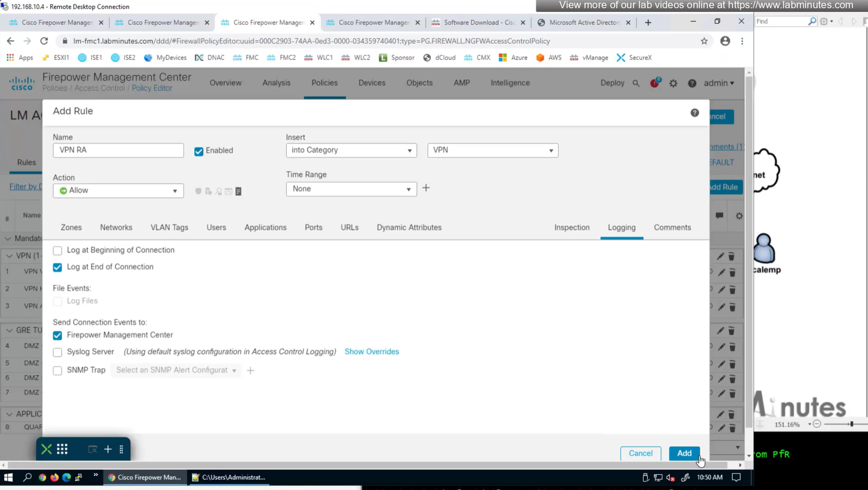
Task: Click the Show Overrides link
Action: [x=371, y=352]
